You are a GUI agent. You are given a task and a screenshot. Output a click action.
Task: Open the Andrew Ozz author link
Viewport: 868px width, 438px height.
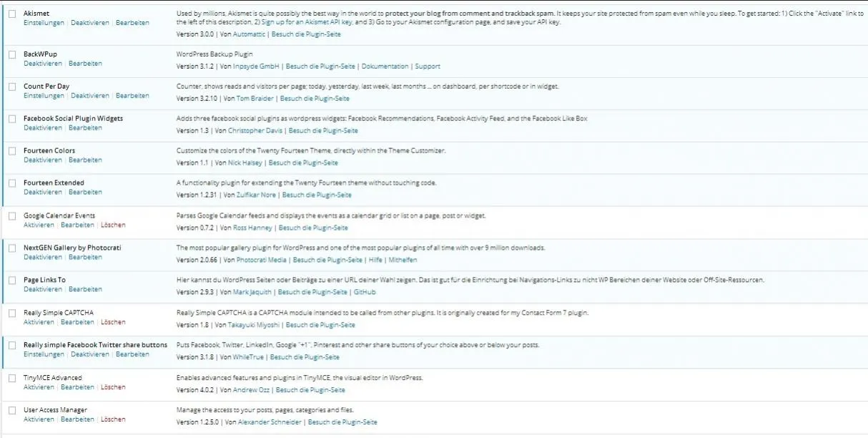coord(251,390)
